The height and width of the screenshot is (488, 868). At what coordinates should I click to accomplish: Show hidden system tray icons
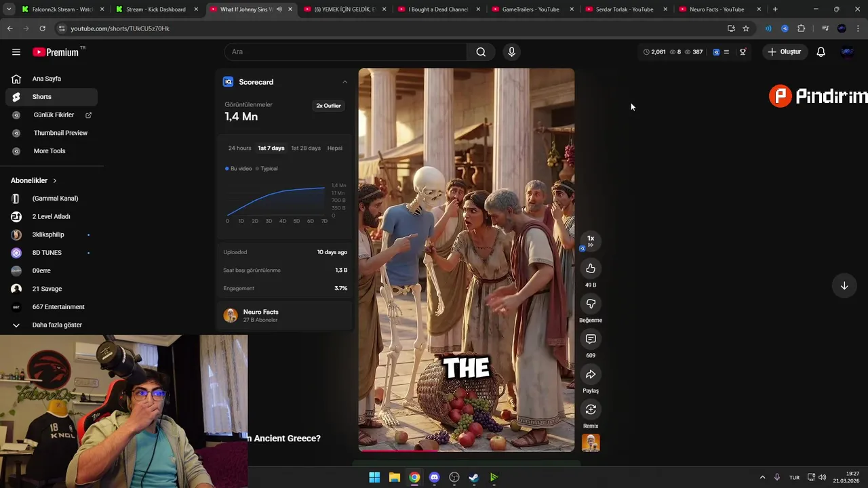(x=762, y=477)
